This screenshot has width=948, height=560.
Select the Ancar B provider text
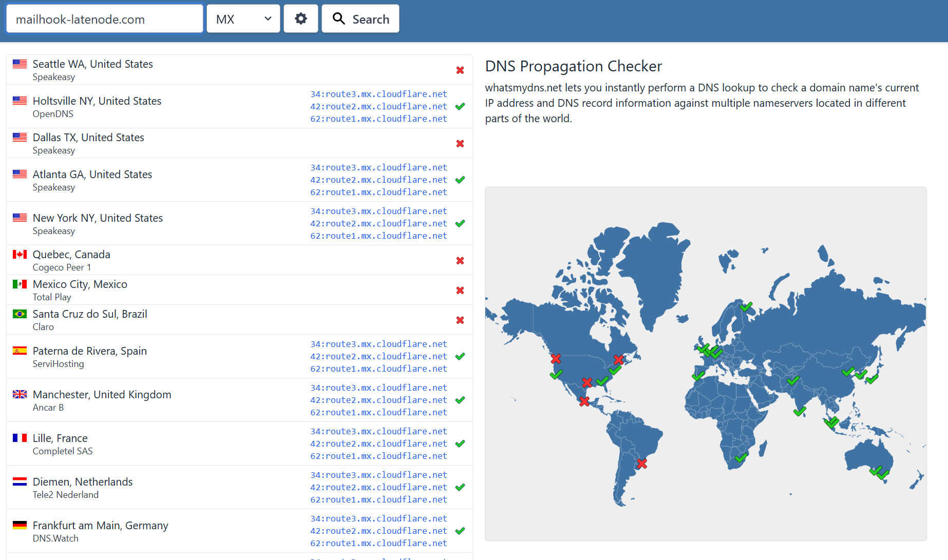48,408
